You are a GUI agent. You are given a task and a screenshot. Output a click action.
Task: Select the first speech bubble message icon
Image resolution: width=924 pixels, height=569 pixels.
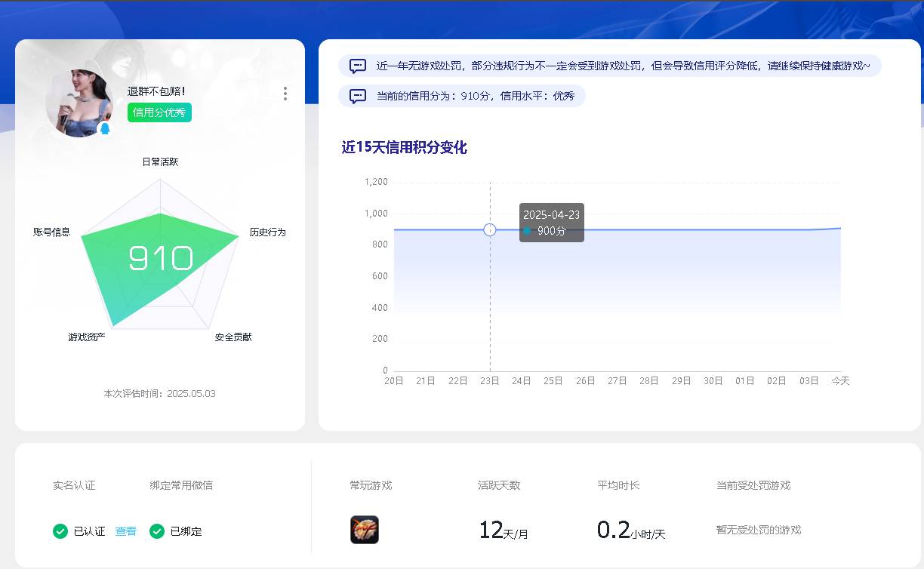357,66
